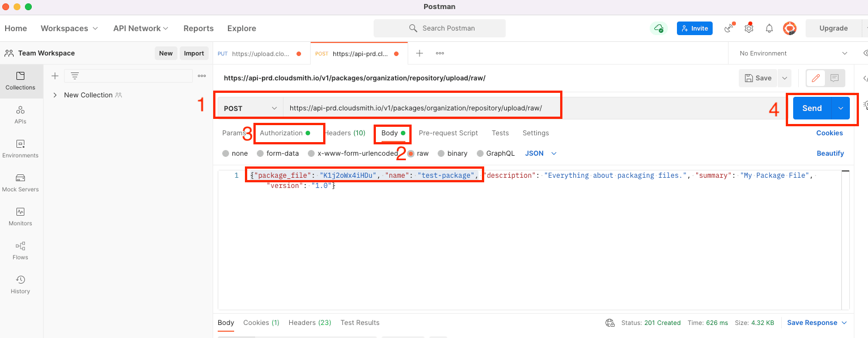Select the GraphQL body option

[496, 153]
